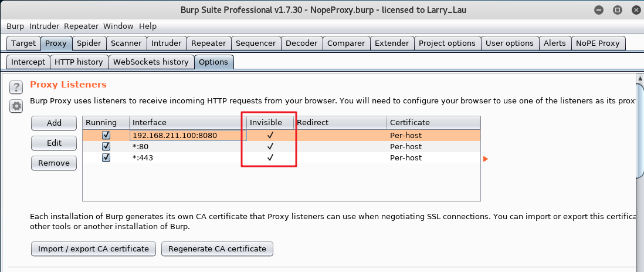This screenshot has height=272, width=644.
Task: Open the Proxy Listeners help icon
Action: 16,87
